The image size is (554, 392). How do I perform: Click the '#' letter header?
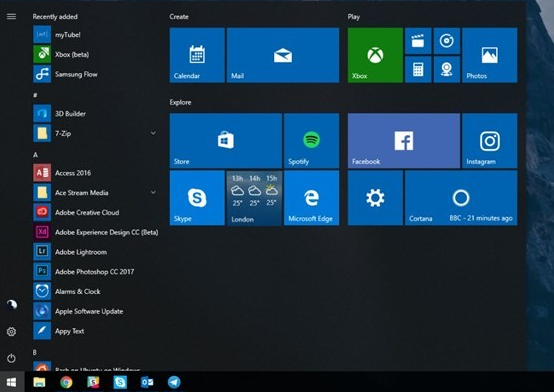[35, 95]
